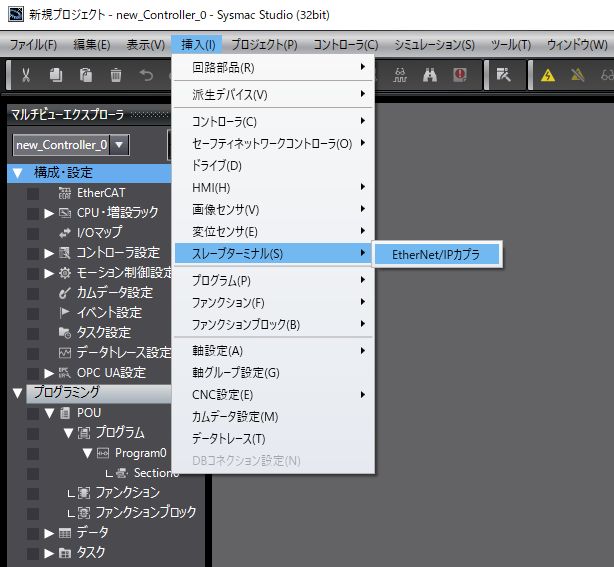Collapse the POU tree node
The image size is (614, 567).
tap(49, 413)
